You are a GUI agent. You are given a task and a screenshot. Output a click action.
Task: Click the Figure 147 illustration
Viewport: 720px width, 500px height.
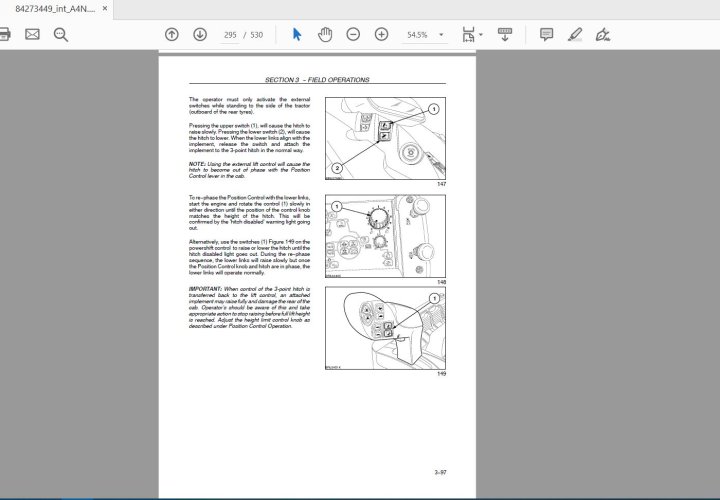click(x=385, y=138)
